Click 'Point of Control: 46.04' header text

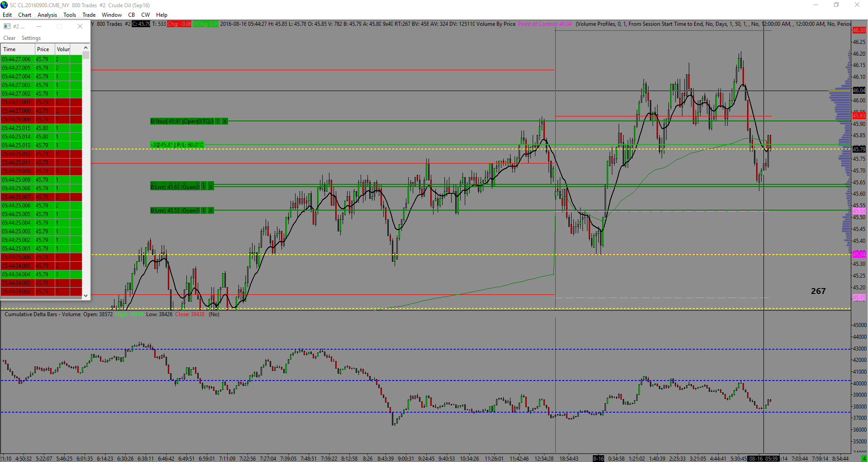pos(545,24)
